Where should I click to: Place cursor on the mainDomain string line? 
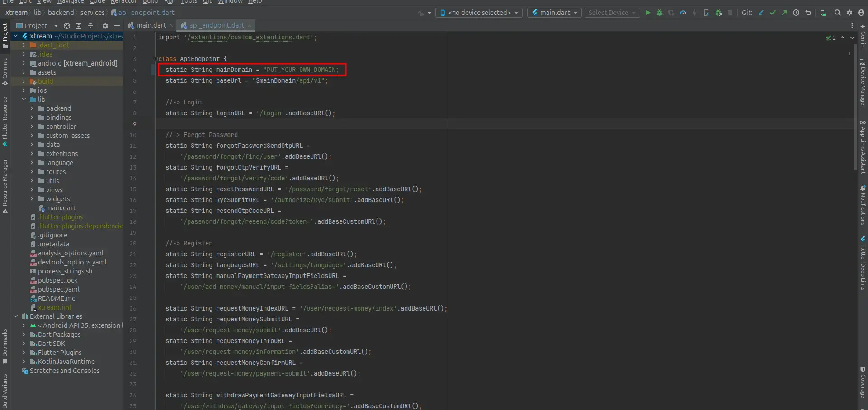tap(252, 70)
